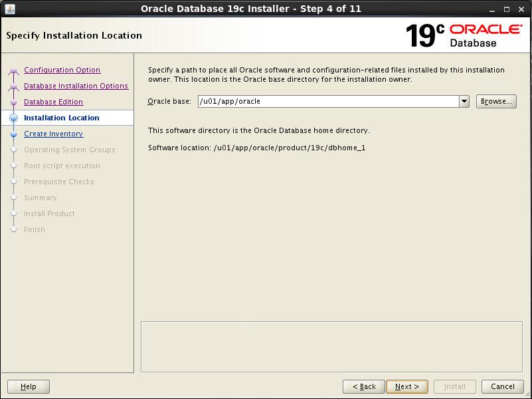Jump to the Create Inventory step

pos(53,134)
